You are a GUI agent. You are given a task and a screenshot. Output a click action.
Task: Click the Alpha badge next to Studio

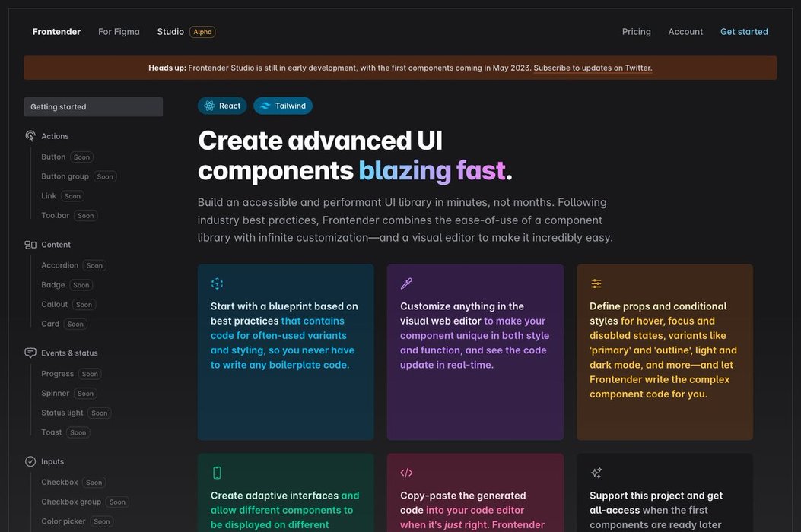[x=203, y=32]
